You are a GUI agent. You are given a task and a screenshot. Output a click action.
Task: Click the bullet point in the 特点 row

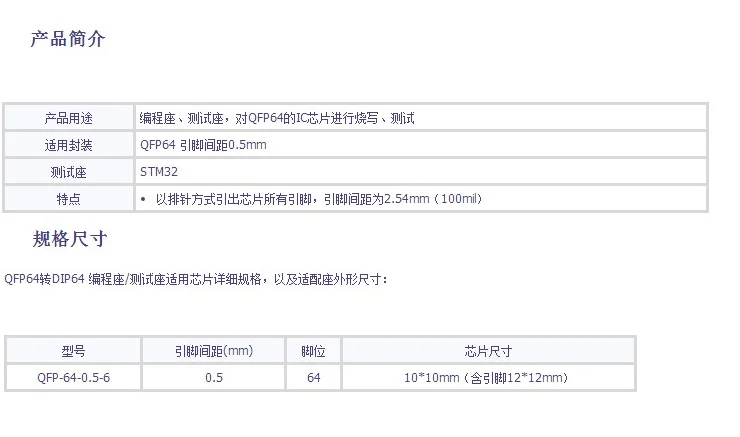[144, 199]
